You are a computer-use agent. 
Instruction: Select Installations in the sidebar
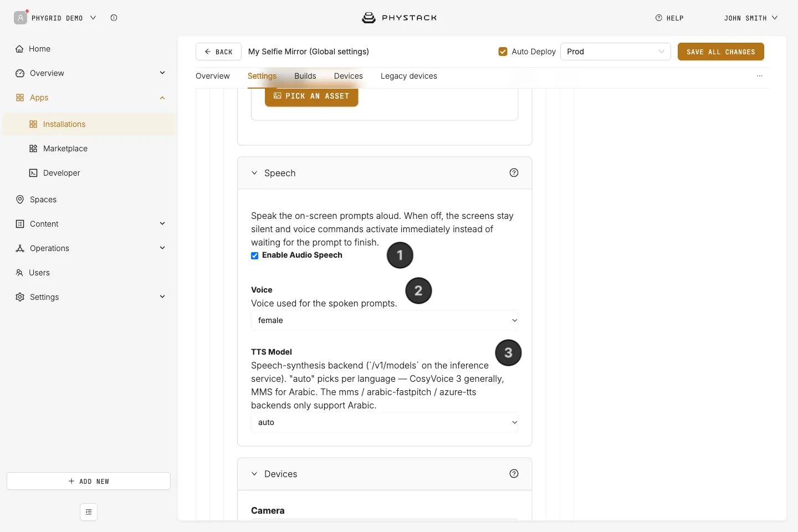89,124
